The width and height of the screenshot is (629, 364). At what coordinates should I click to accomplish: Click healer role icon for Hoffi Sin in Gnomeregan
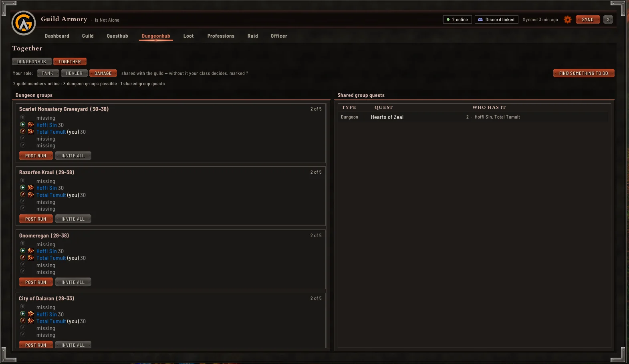point(23,251)
